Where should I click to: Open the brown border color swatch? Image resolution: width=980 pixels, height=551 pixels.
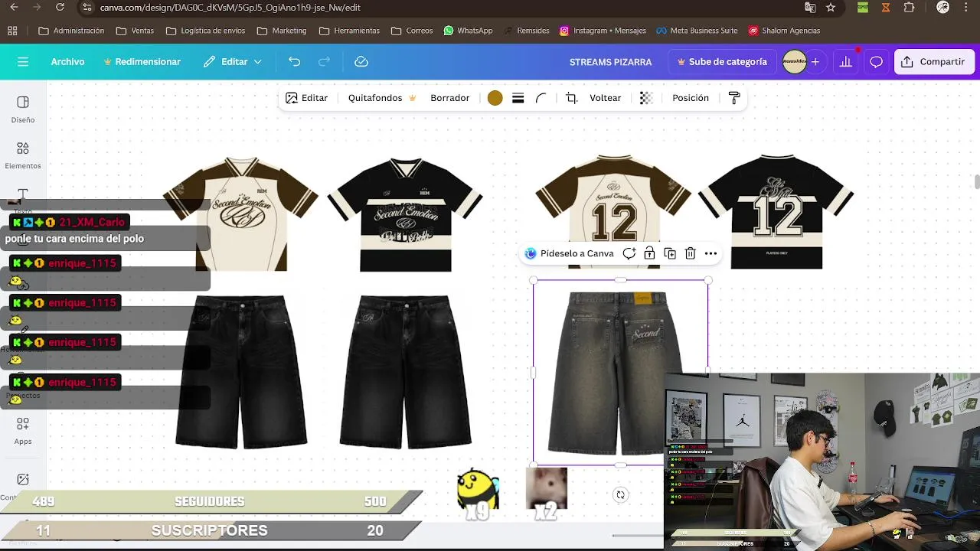(x=495, y=98)
